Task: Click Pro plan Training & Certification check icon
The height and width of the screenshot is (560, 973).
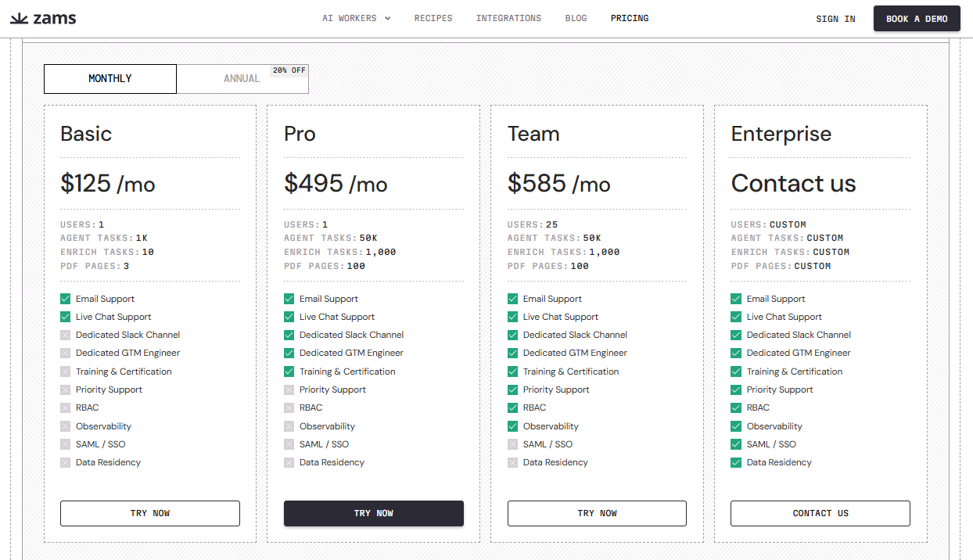Action: (x=289, y=372)
